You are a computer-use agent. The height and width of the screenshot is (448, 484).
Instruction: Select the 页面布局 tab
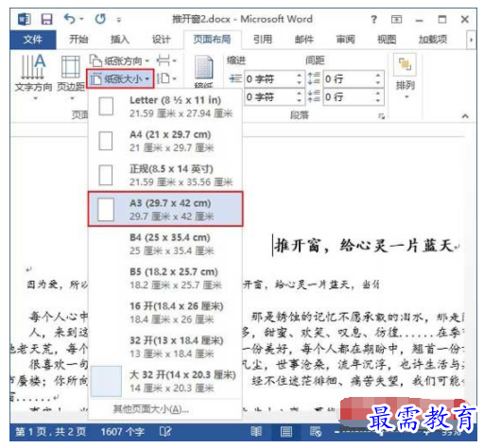(212, 40)
